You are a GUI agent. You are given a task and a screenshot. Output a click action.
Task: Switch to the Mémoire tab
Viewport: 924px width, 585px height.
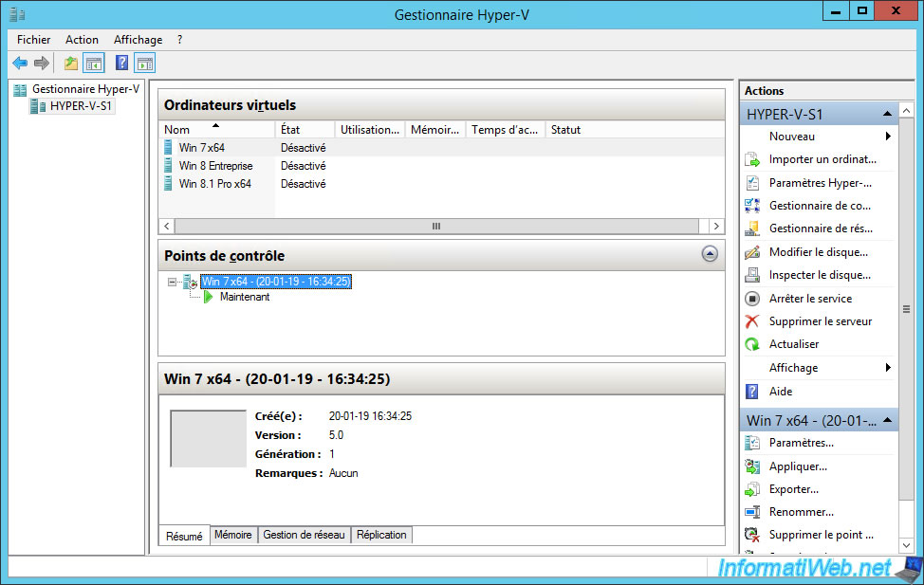[x=233, y=535]
